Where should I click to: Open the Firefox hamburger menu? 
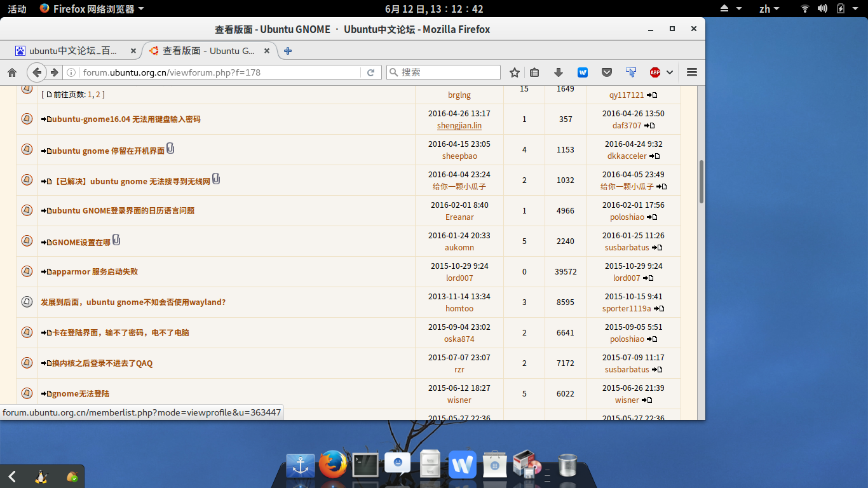(x=692, y=72)
